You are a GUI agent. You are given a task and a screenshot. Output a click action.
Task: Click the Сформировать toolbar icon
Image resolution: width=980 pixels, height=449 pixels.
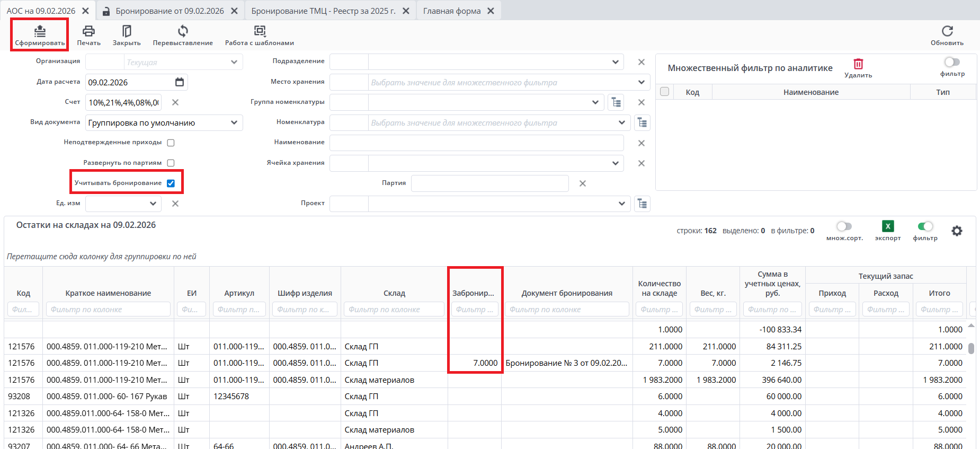click(40, 31)
